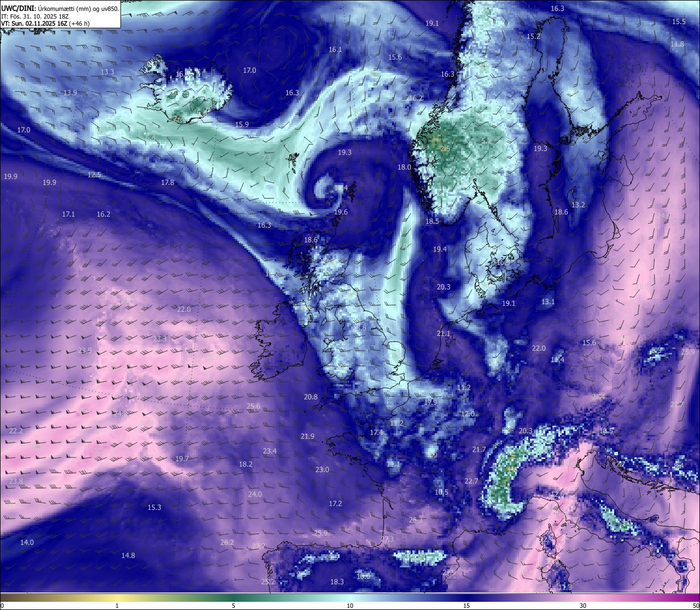
Task: Select the 23.3 value over the Atlantic
Action: [x=160, y=339]
